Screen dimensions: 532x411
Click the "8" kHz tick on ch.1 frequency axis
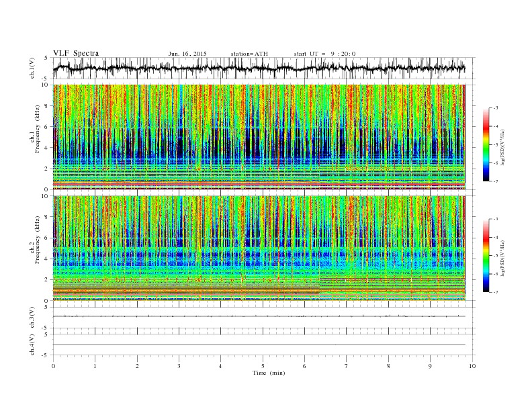(47, 106)
